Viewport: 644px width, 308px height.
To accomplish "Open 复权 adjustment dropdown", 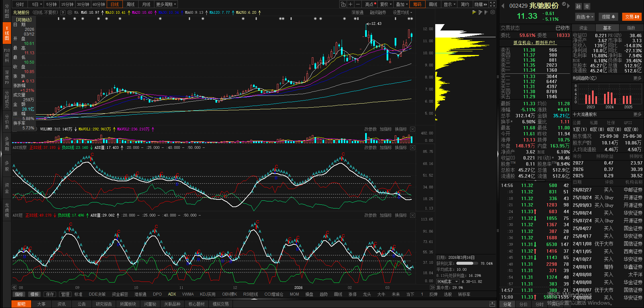I will [385, 4].
